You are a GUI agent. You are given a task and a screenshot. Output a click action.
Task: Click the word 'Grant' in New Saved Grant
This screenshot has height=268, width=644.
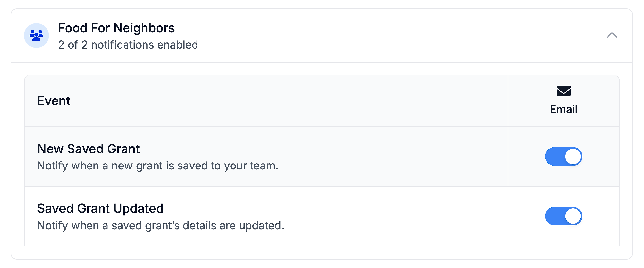coord(123,149)
